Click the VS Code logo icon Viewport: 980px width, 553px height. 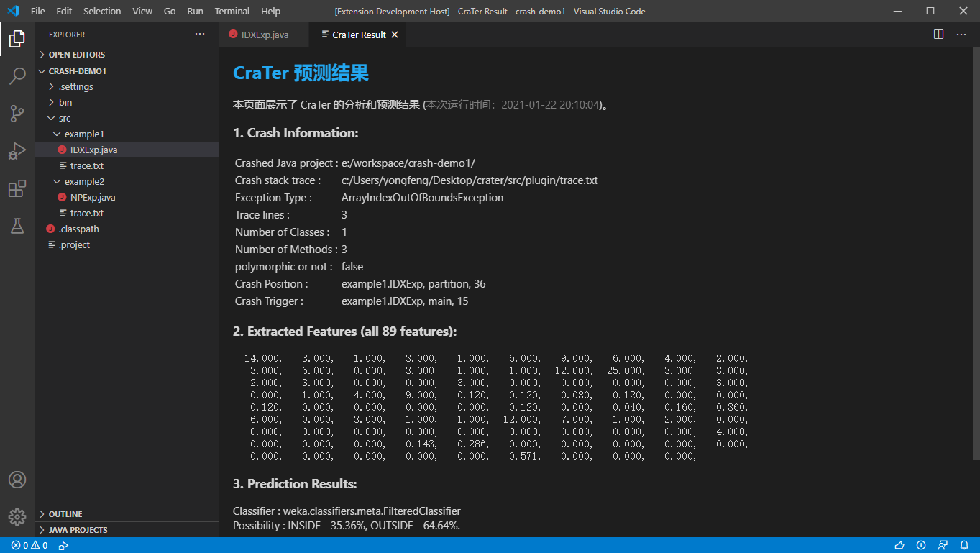tap(13, 11)
